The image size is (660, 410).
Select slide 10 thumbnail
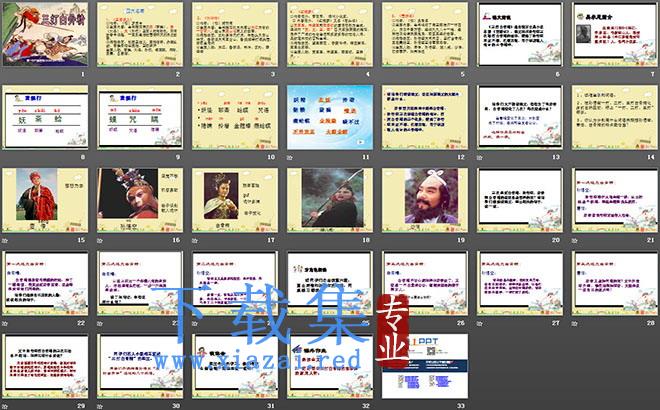235,117
